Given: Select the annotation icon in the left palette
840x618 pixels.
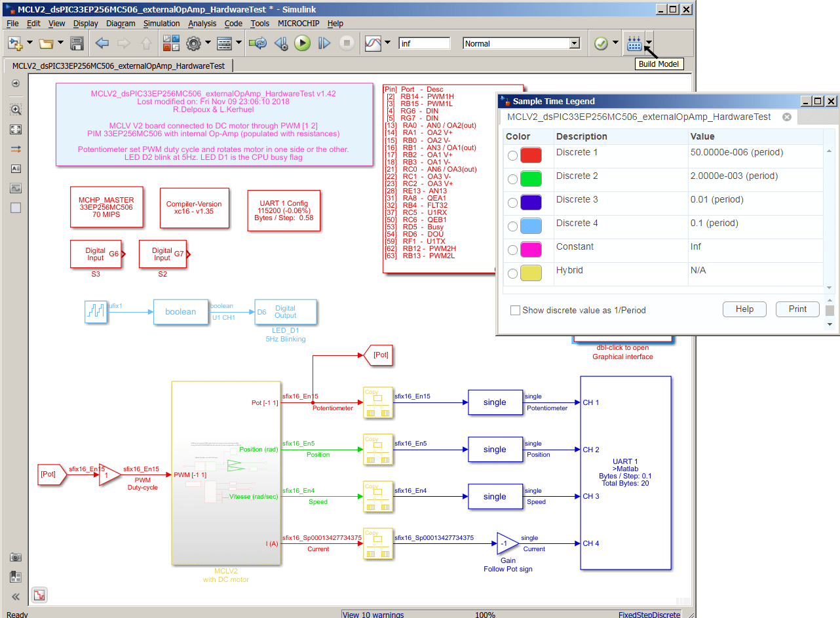Looking at the screenshot, I should 14,168.
